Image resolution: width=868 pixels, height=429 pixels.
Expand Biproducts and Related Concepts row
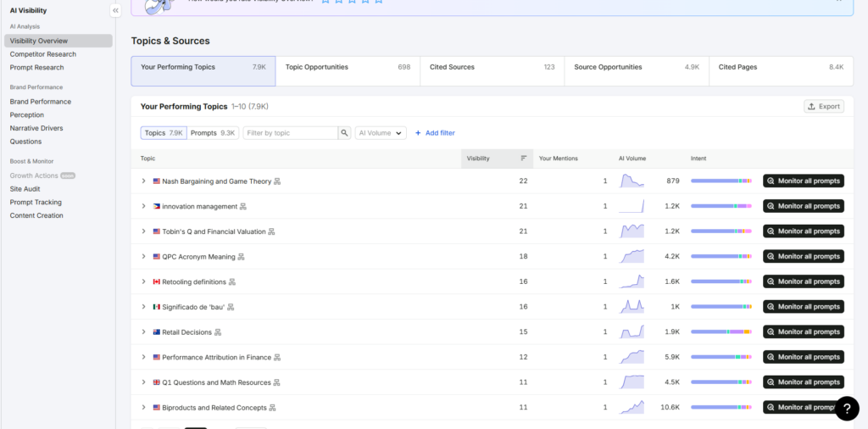[x=143, y=408]
